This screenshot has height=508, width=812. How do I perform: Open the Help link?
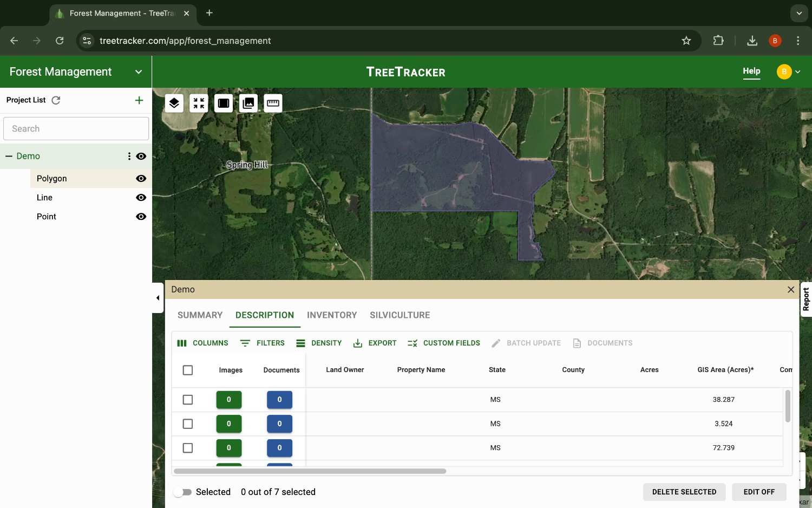(751, 71)
